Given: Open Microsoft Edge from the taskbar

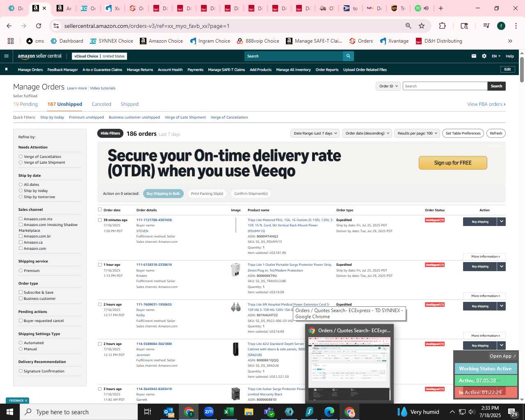Looking at the screenshot, I should [329, 412].
